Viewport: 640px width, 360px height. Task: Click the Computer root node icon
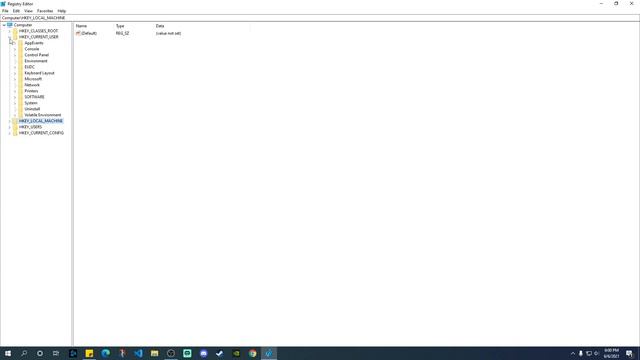coord(9,25)
